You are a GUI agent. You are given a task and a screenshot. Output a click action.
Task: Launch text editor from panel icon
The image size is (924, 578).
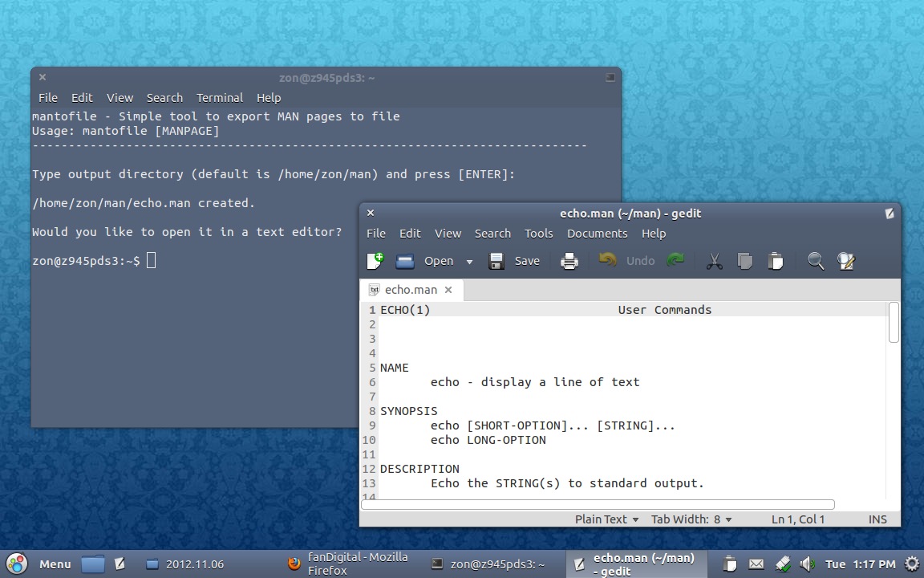click(x=120, y=564)
